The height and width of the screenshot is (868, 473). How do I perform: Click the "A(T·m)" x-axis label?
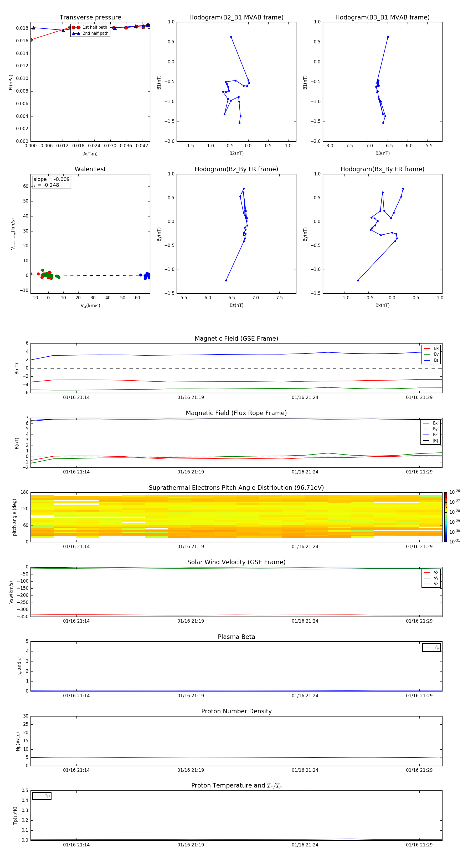pyautogui.click(x=90, y=154)
